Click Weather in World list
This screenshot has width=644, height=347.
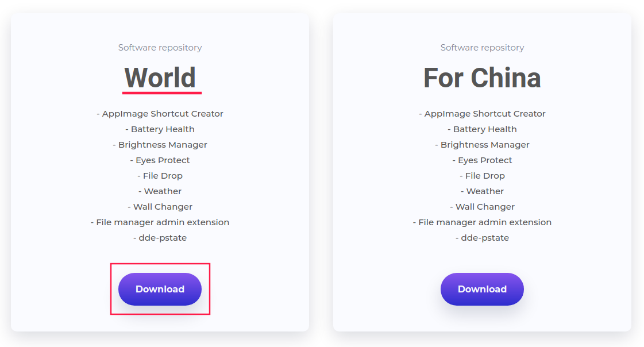[x=160, y=191]
